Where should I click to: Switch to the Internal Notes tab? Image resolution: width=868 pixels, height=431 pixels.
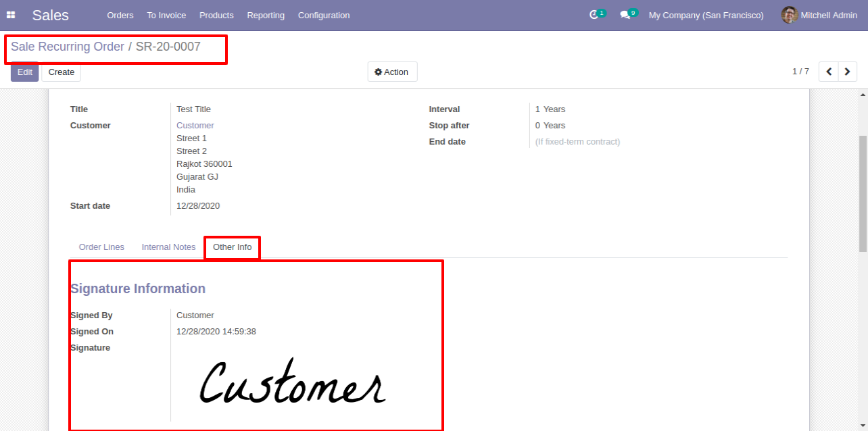tap(168, 247)
